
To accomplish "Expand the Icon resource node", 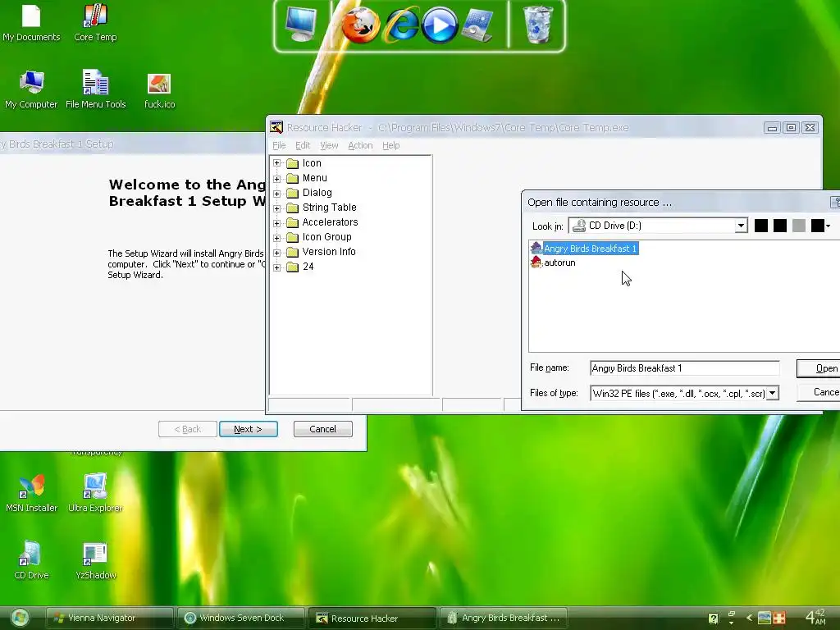I will coord(277,163).
